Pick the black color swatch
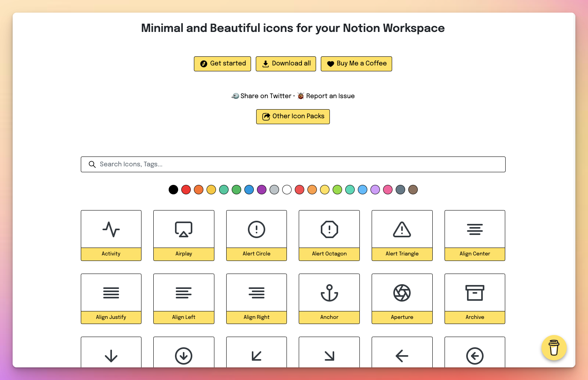The image size is (588, 380). (x=173, y=190)
